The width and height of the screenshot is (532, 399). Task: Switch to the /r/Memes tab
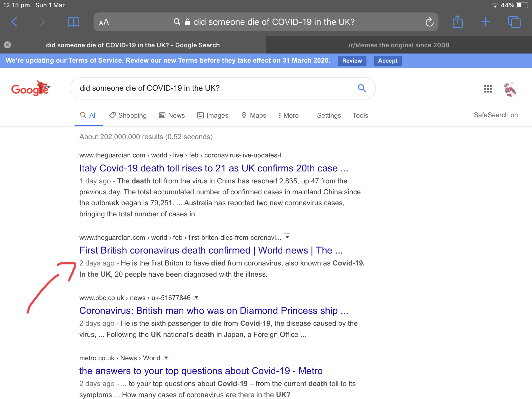pyautogui.click(x=399, y=45)
